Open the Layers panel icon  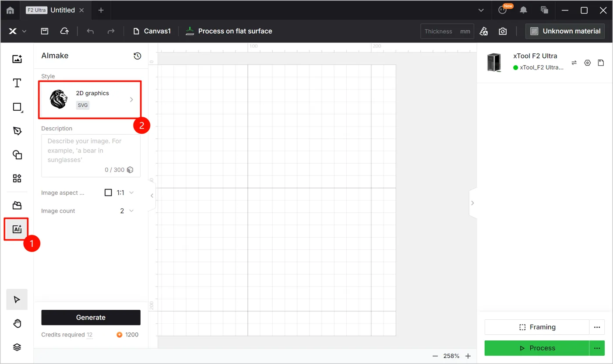pyautogui.click(x=17, y=347)
